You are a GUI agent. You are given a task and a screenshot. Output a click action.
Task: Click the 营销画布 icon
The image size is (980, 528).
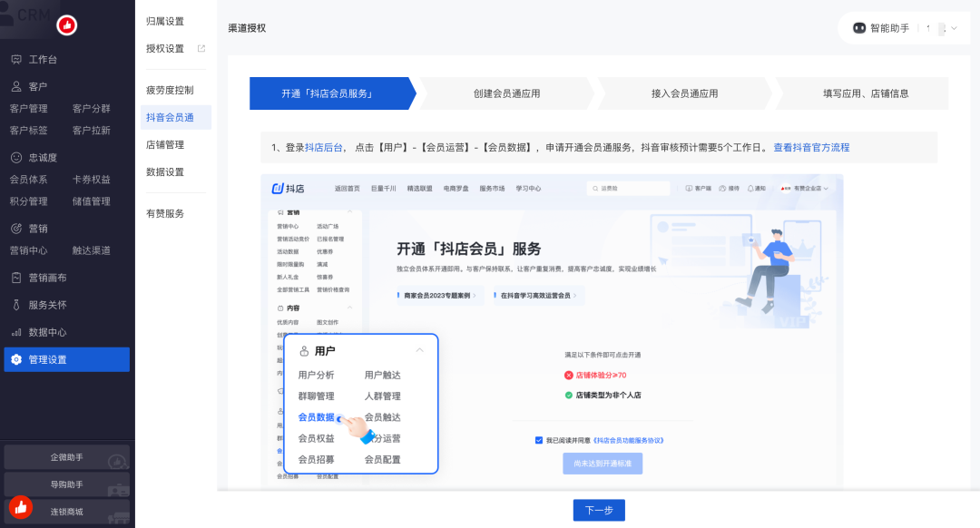pyautogui.click(x=16, y=278)
